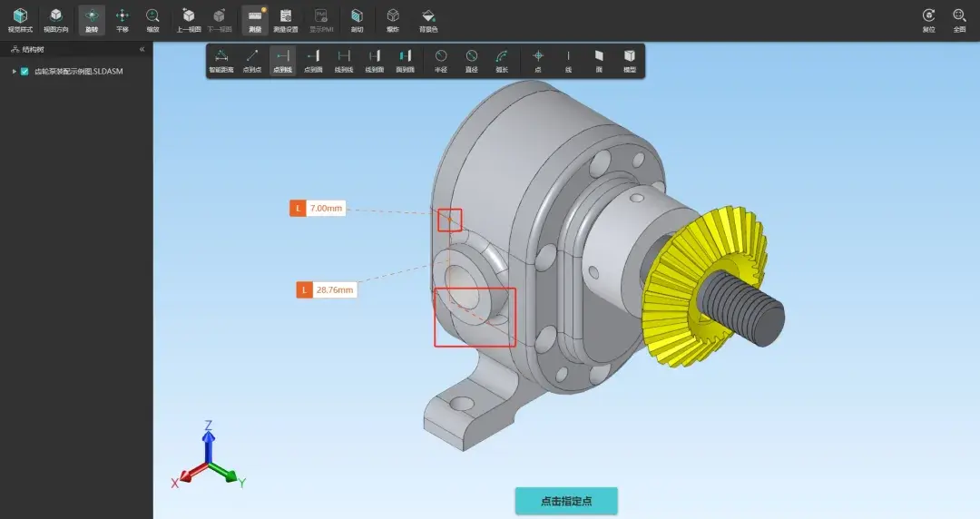Screen dimensions: 980x519
Task: Uncheck the SLDASM assembly checkbox
Action: (24, 72)
